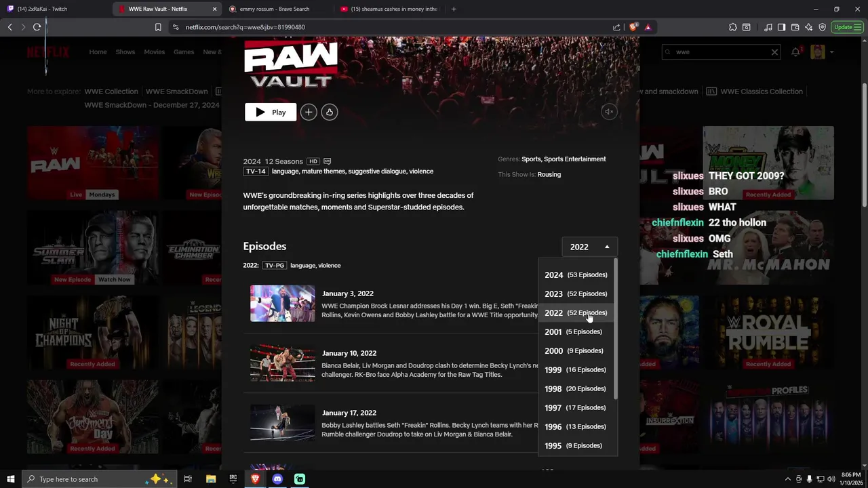Collapse the 2022 season dropdown
The image size is (868, 488).
point(589,247)
